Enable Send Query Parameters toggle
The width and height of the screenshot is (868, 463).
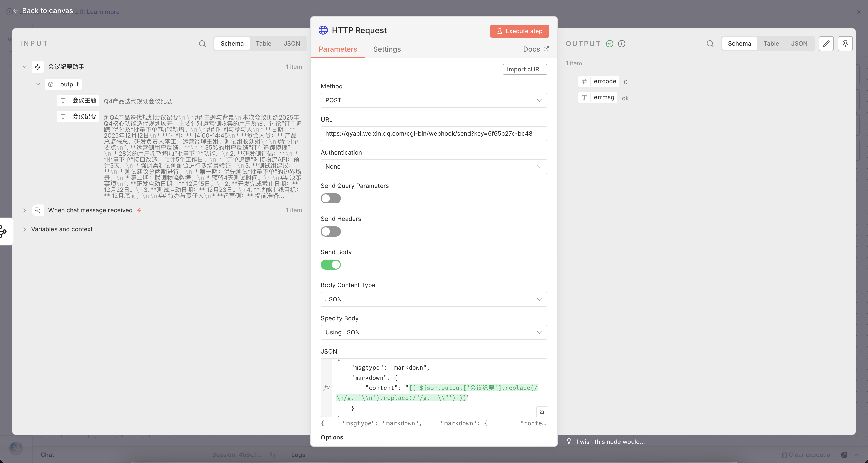[331, 198]
